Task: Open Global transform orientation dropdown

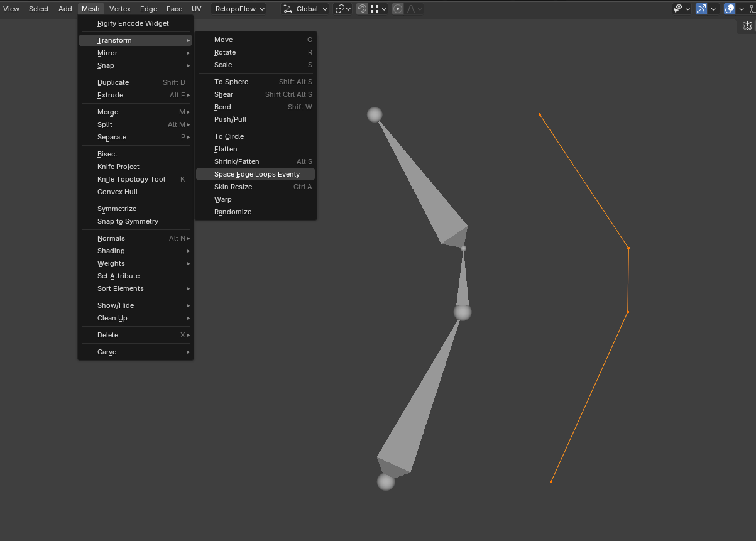Action: click(x=305, y=9)
